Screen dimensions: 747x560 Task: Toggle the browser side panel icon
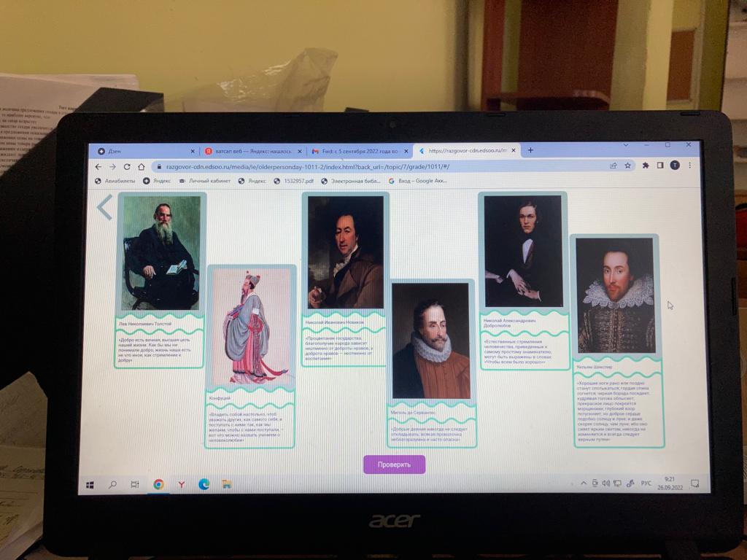659,166
